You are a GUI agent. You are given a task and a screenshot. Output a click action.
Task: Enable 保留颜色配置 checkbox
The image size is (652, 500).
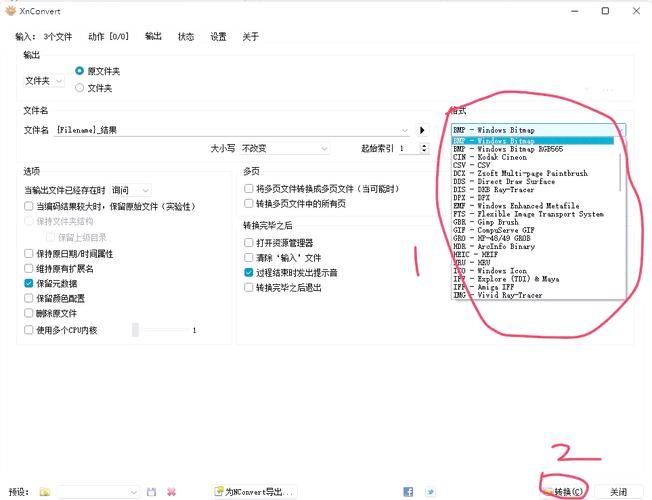(x=29, y=298)
